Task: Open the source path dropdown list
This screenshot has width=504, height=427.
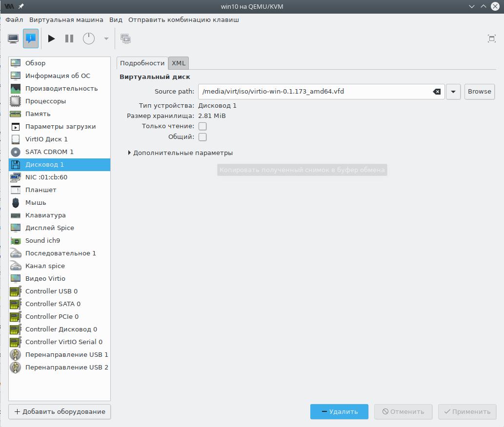Action: (453, 92)
